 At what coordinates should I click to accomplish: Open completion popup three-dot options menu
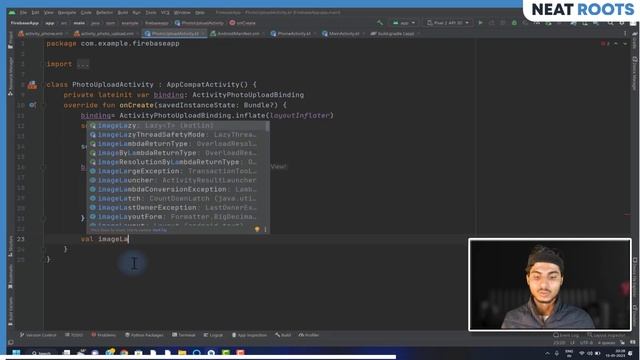pyautogui.click(x=265, y=230)
